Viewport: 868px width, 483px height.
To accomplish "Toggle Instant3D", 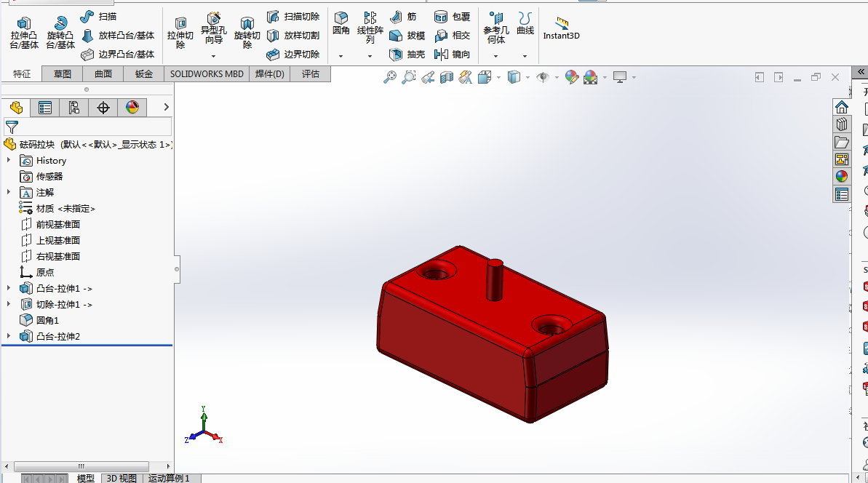I will [x=561, y=28].
